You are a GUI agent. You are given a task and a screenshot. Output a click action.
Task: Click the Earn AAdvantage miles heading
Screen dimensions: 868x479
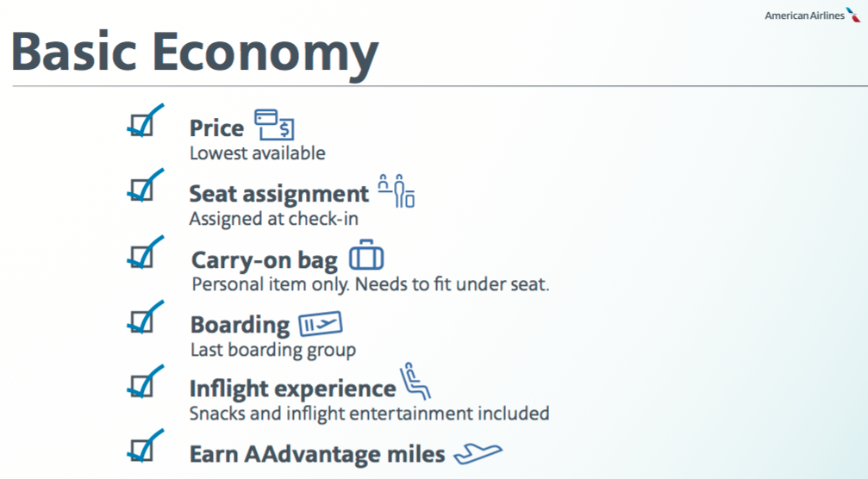(317, 454)
